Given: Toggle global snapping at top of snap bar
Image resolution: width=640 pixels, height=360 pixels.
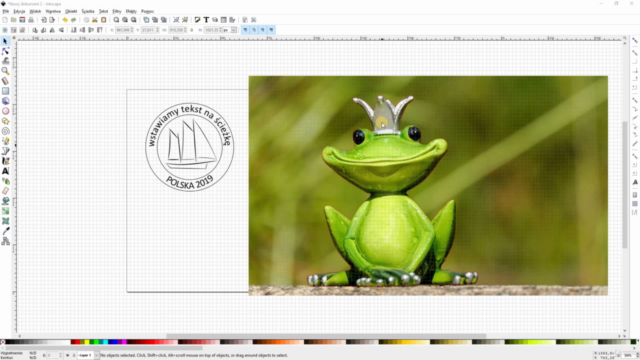Looking at the screenshot, I should pyautogui.click(x=635, y=41).
